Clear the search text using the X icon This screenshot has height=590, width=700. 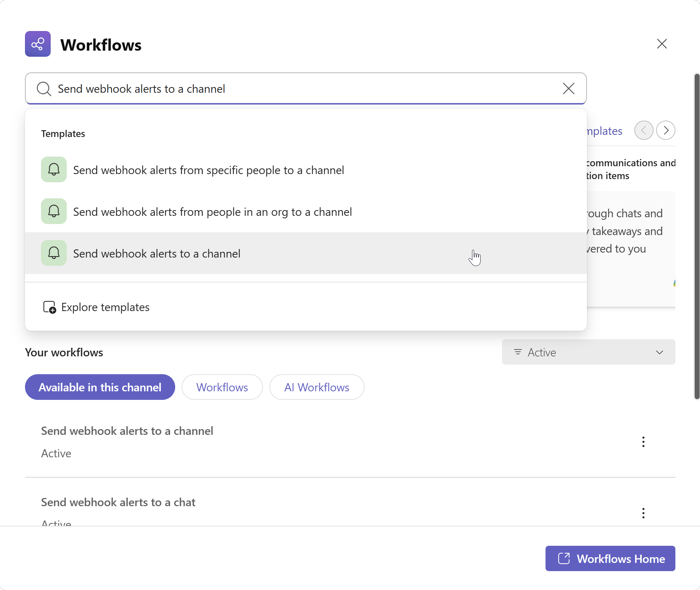tap(568, 89)
